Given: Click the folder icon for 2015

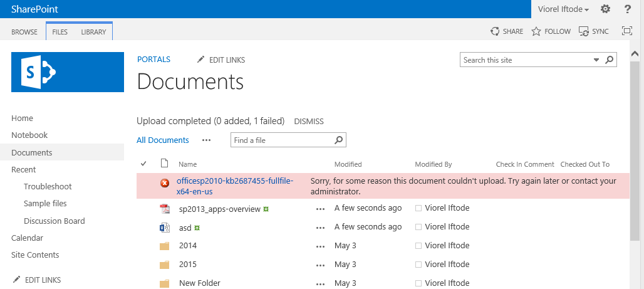Looking at the screenshot, I should [x=165, y=265].
